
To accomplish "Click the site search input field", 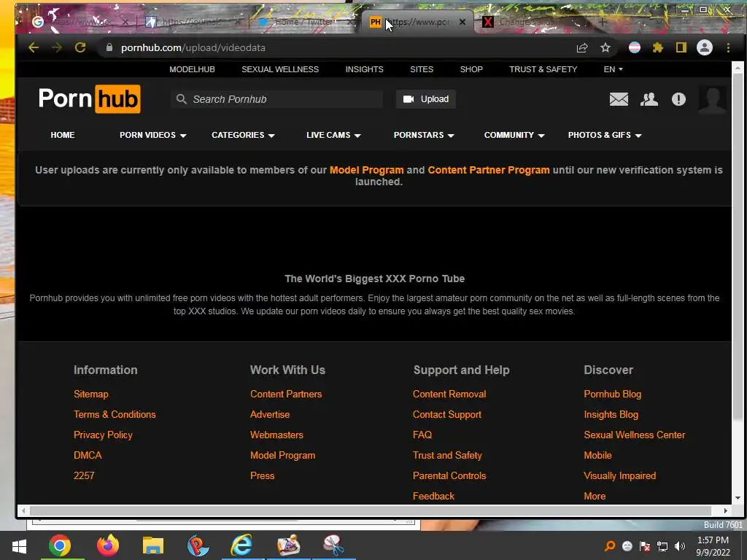I will (276, 99).
